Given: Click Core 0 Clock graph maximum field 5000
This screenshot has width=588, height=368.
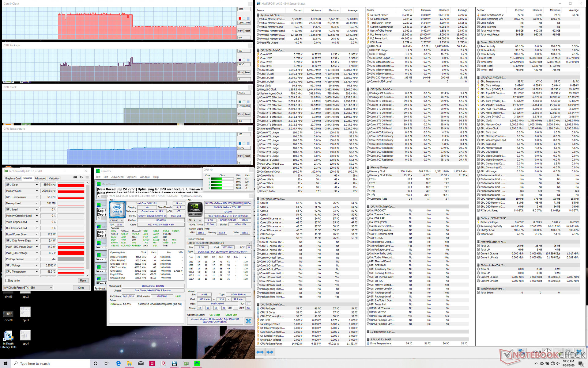Looking at the screenshot, I should click(x=244, y=9).
